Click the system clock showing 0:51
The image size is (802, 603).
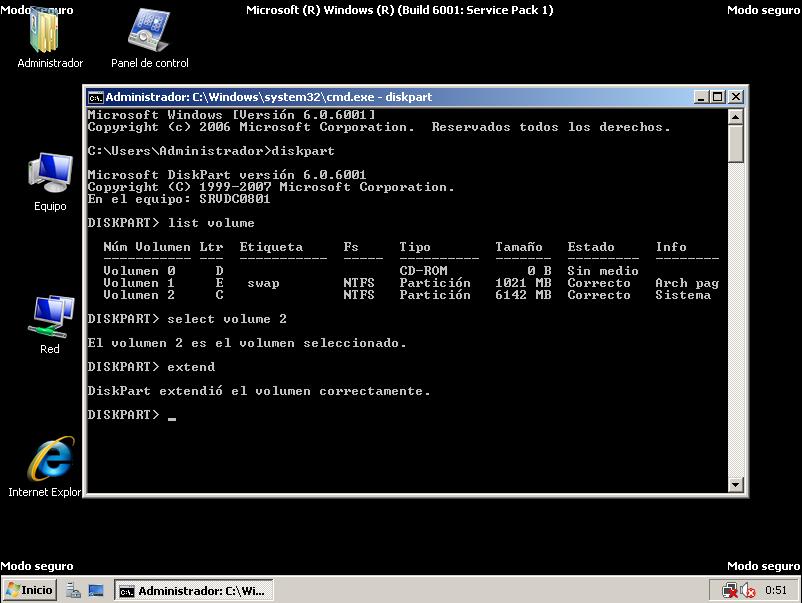point(776,590)
